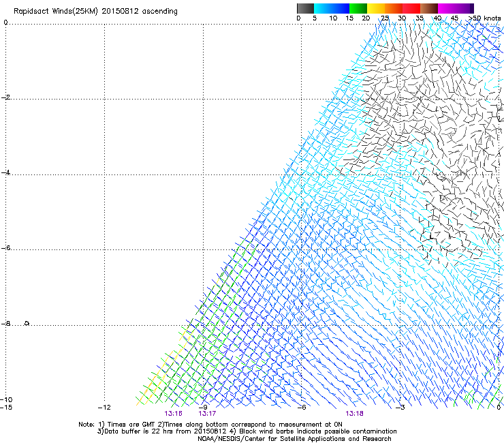This screenshot has width=504, height=443.
Task: Click the '>50 knots' legend label
Action: coord(484,18)
